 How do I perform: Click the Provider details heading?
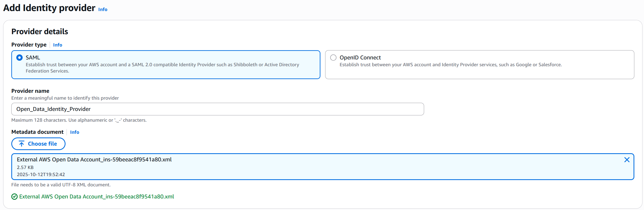(40, 32)
